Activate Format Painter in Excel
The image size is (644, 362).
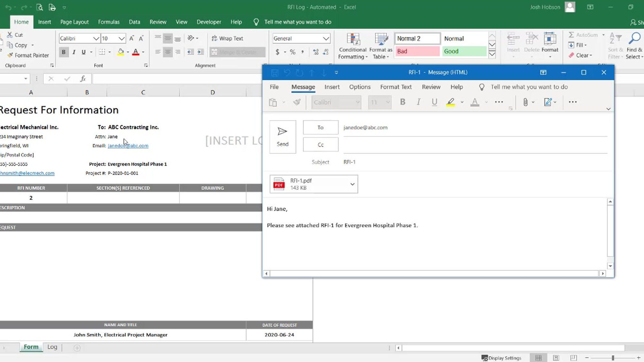pos(28,55)
